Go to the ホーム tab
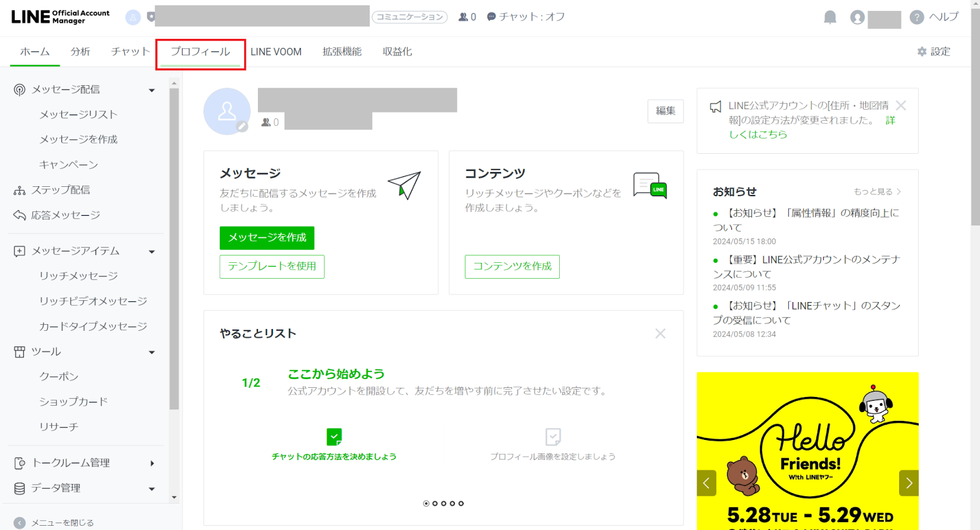The width and height of the screenshot is (980, 530). tap(35, 51)
